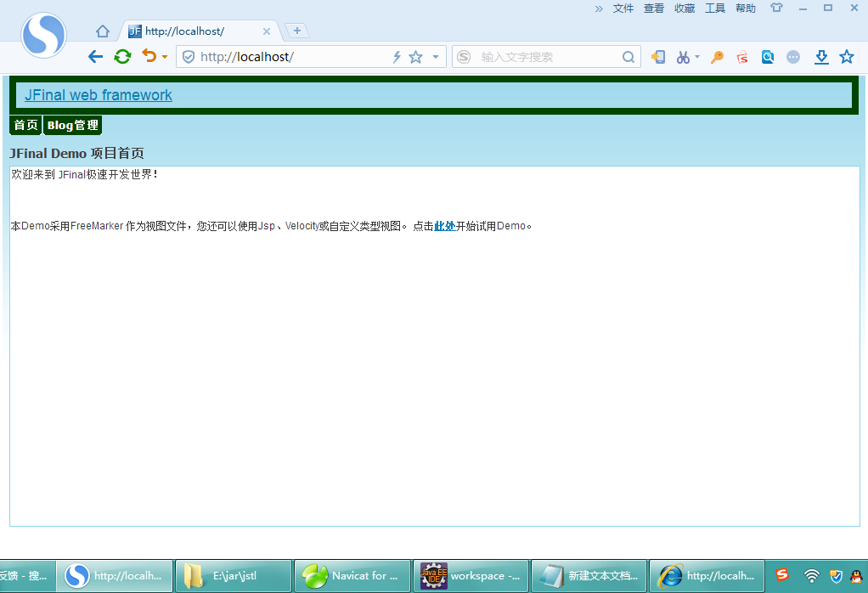
Task: Close the http://localhost/ tab
Action: click(x=267, y=31)
